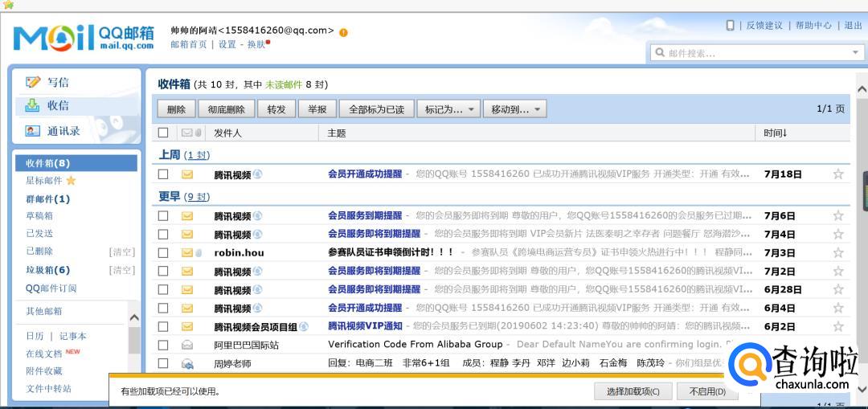
Task: Click the sidebar scroll up arrow
Action: click(134, 317)
